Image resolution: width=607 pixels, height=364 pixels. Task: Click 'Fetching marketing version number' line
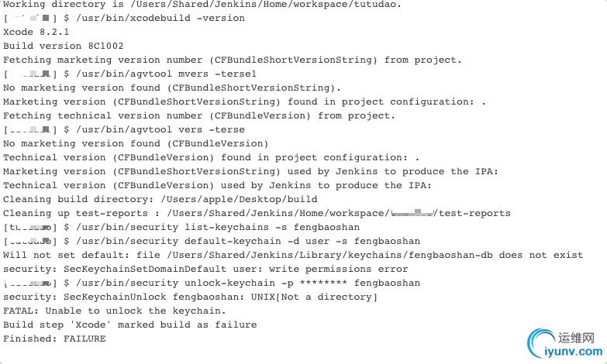click(233, 60)
